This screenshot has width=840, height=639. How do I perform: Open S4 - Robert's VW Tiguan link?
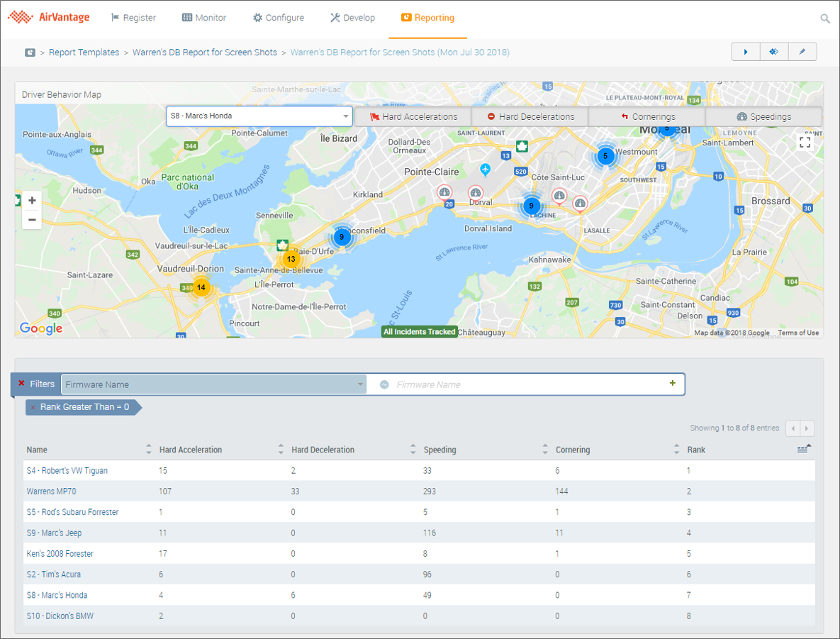coord(67,470)
